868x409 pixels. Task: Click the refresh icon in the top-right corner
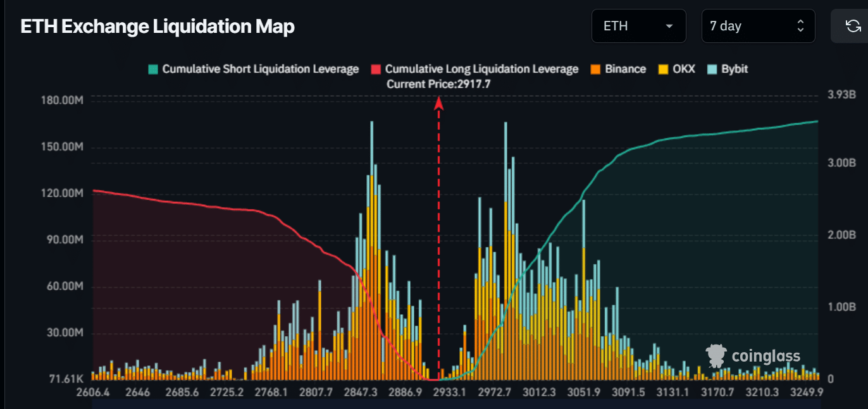pyautogui.click(x=853, y=26)
